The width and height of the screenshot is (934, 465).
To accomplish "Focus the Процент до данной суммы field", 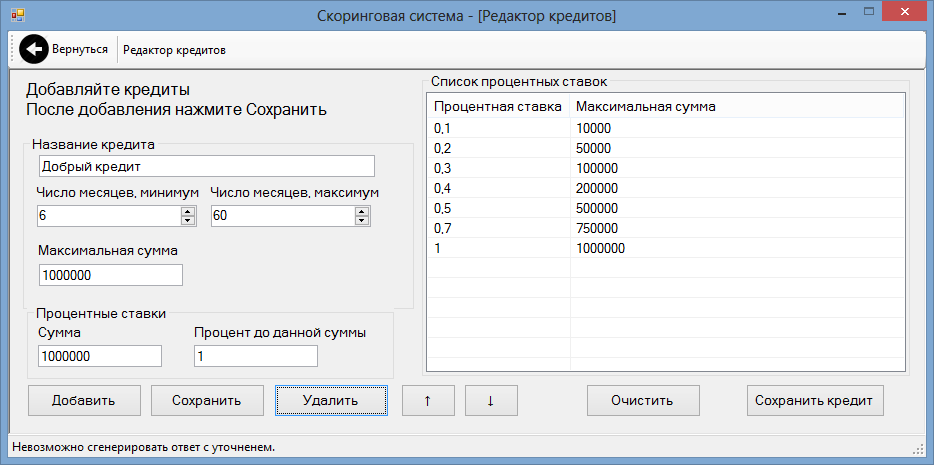I will pyautogui.click(x=256, y=356).
